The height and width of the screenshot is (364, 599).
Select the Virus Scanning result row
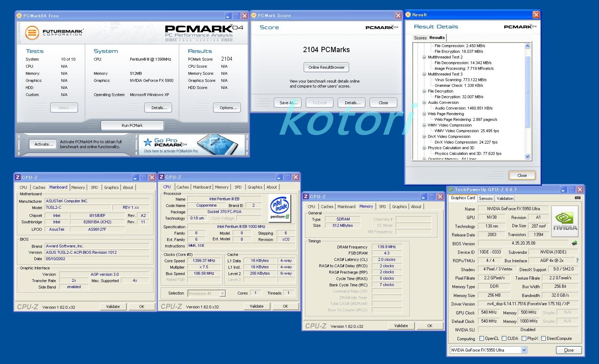[x=461, y=80]
